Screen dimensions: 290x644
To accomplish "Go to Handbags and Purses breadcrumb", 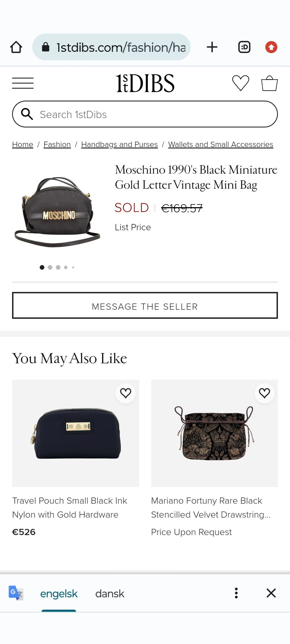I will (x=119, y=145).
